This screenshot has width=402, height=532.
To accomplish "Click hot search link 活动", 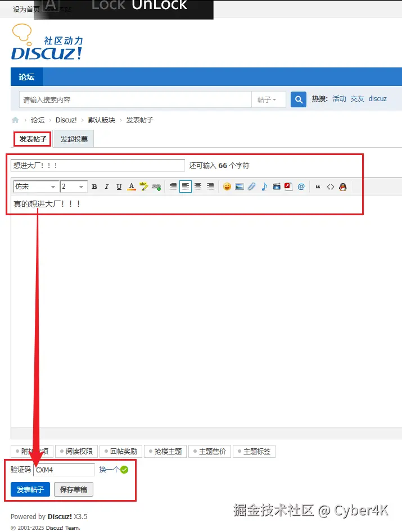I will pos(339,99).
